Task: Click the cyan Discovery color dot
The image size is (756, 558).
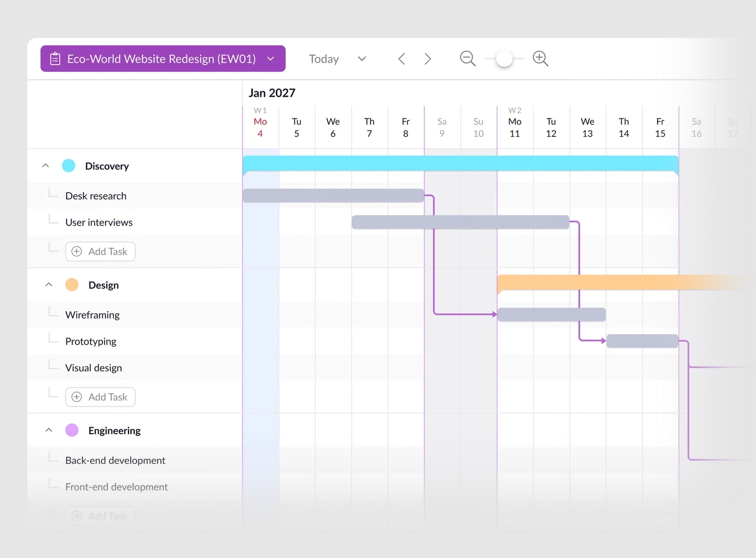Action: 69,166
